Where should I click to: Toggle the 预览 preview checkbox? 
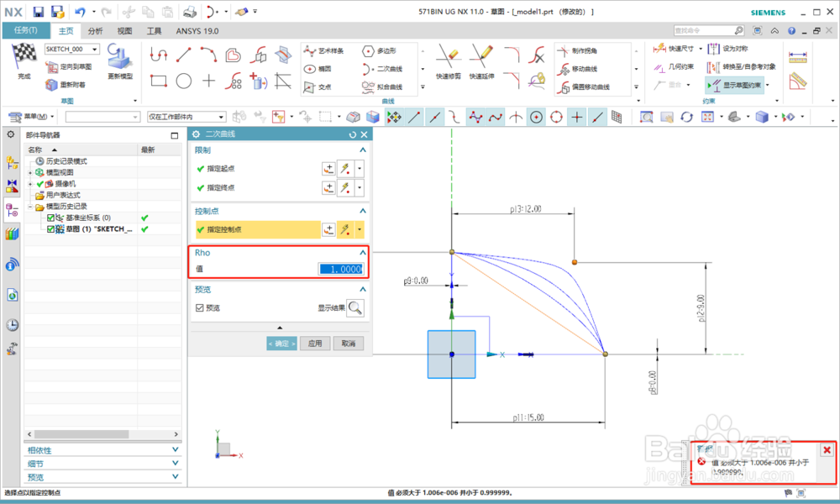pyautogui.click(x=200, y=308)
